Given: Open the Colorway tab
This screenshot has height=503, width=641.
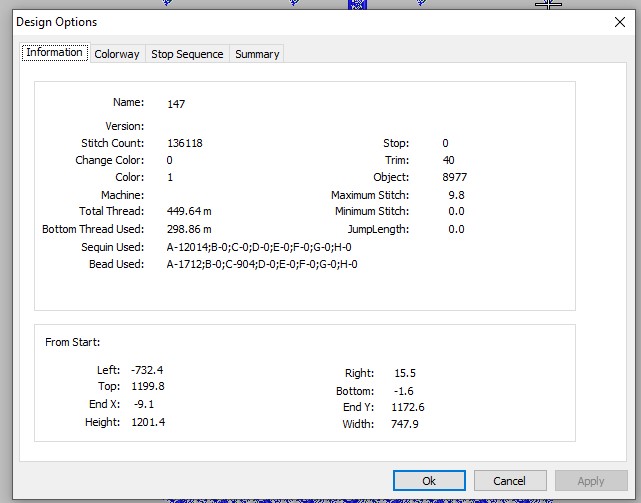Looking at the screenshot, I should pyautogui.click(x=117, y=54).
